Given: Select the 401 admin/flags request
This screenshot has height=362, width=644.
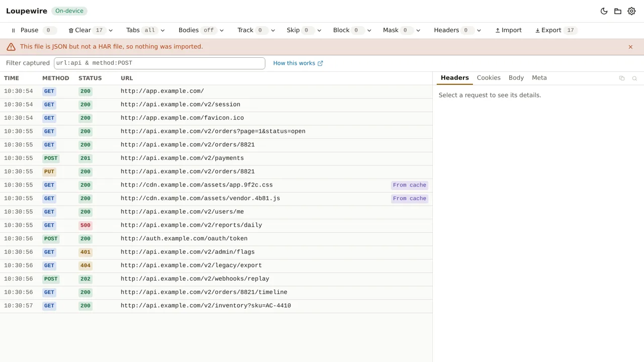Looking at the screenshot, I should click(216, 252).
